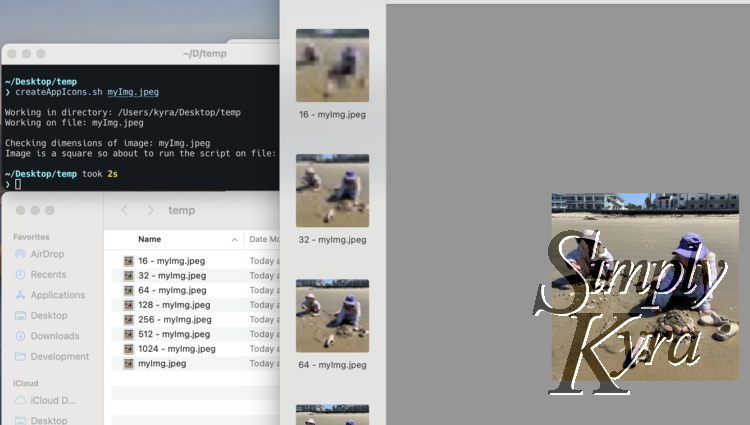This screenshot has height=425, width=750.
Task: Click file icon of 1024 - myImg.jpeg row
Action: (x=129, y=349)
